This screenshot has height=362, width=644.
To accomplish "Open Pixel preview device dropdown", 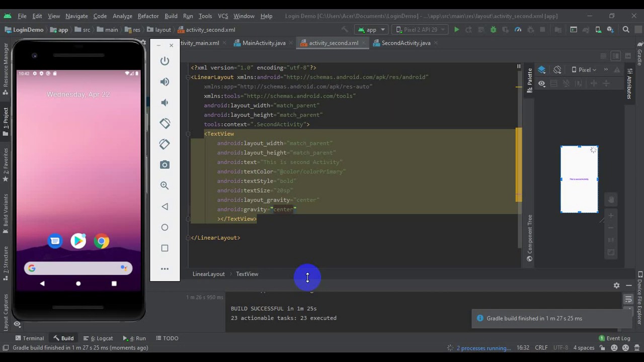I will click(584, 70).
